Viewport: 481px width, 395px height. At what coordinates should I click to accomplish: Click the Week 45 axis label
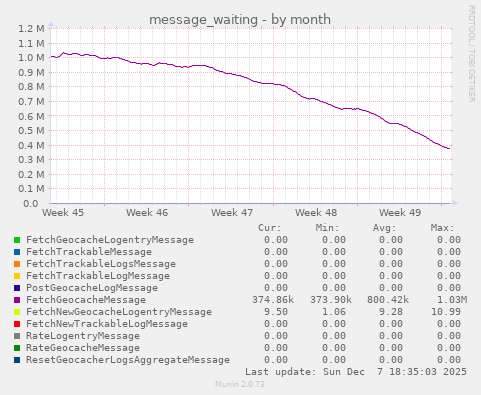click(63, 213)
